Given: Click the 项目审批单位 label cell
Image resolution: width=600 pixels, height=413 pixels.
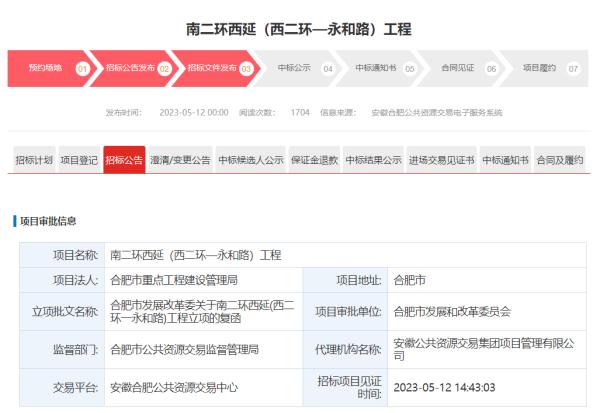Looking at the screenshot, I should point(345,312).
